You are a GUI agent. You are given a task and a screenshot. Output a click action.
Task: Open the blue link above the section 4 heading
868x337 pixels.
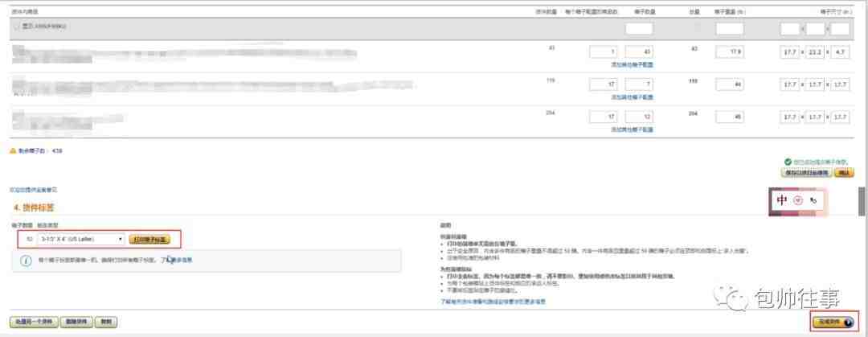[33, 190]
